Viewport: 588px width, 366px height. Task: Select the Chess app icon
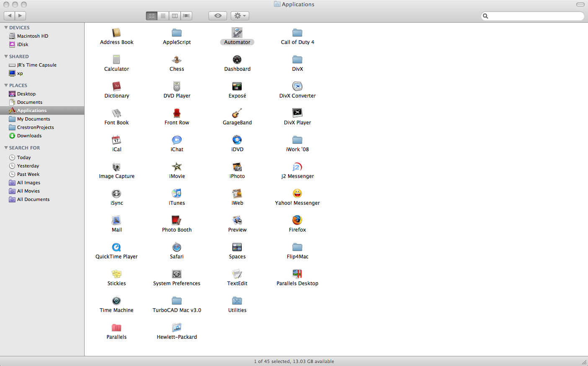click(x=177, y=59)
